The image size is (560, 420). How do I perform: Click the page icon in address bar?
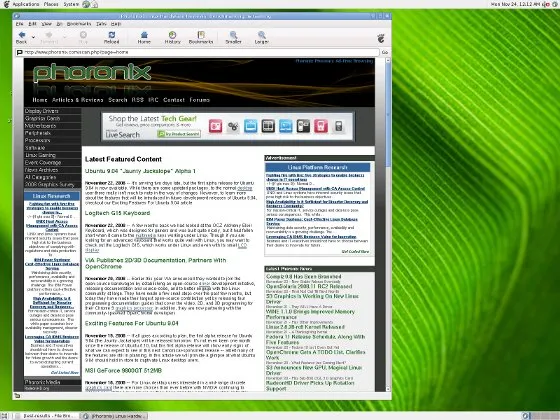point(20,52)
